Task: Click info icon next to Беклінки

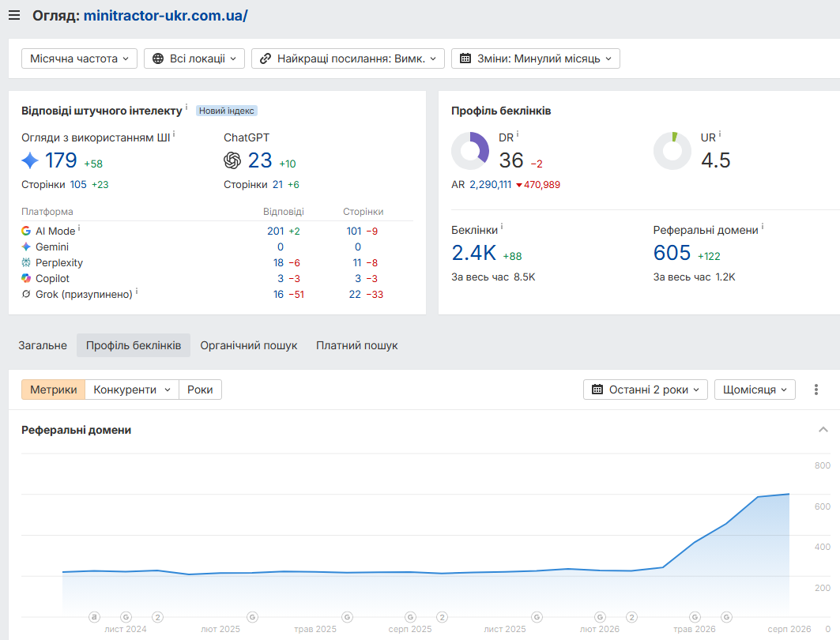Action: 502,227
